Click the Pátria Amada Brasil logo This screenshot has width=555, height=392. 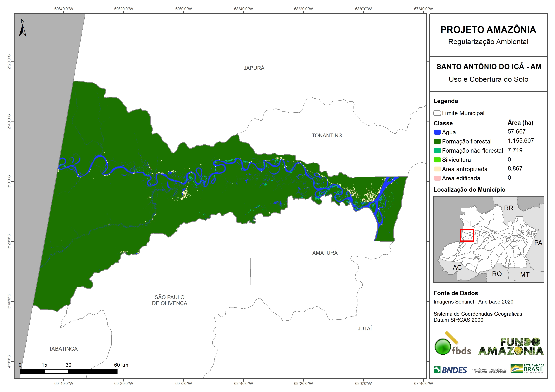(527, 369)
